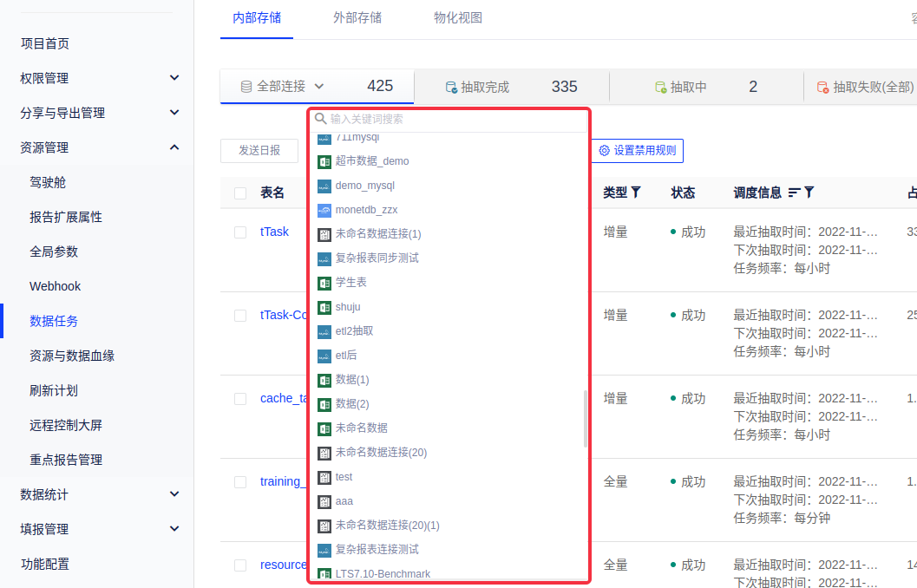Click the dropdown list scrollbar thumb
Image resolution: width=917 pixels, height=588 pixels.
(x=586, y=418)
